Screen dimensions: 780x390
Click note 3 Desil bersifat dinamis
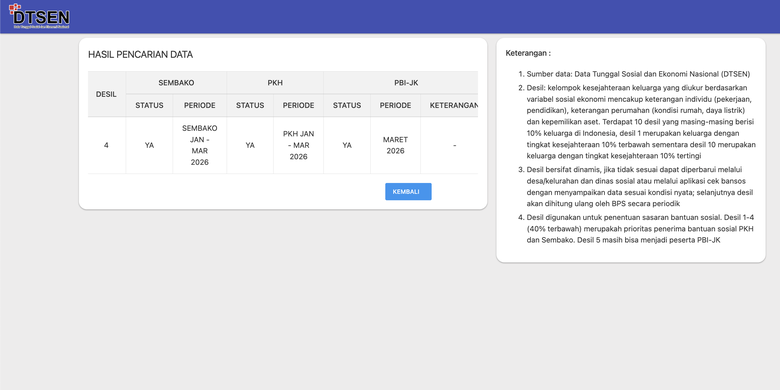coord(640,187)
